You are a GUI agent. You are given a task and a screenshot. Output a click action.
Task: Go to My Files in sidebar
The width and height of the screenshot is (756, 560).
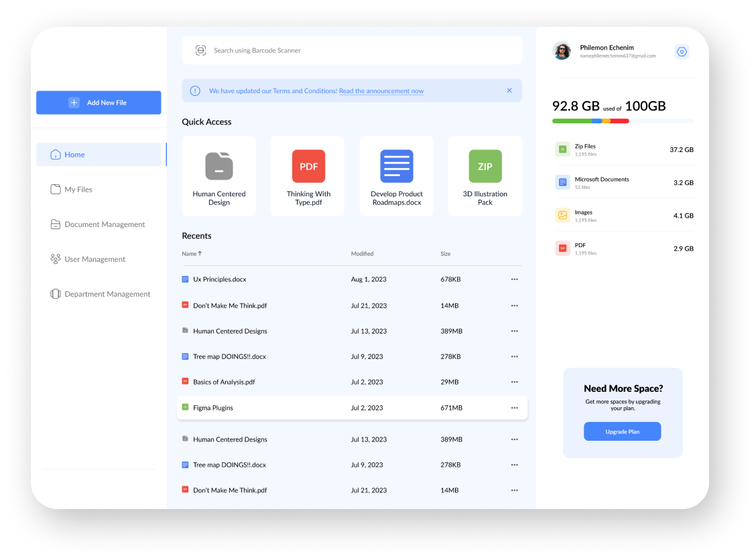tap(78, 190)
